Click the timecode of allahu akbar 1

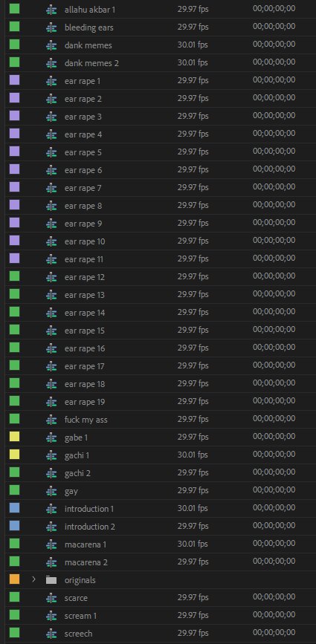[274, 9]
